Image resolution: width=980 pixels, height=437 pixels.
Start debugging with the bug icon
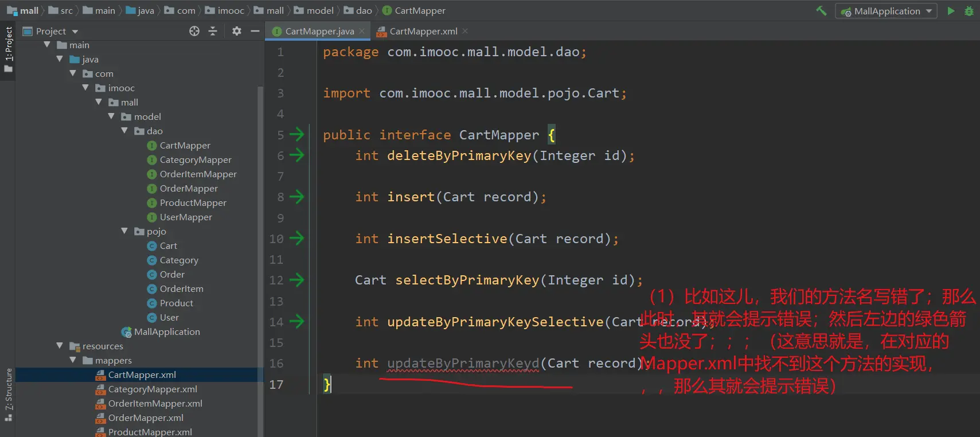click(x=969, y=11)
